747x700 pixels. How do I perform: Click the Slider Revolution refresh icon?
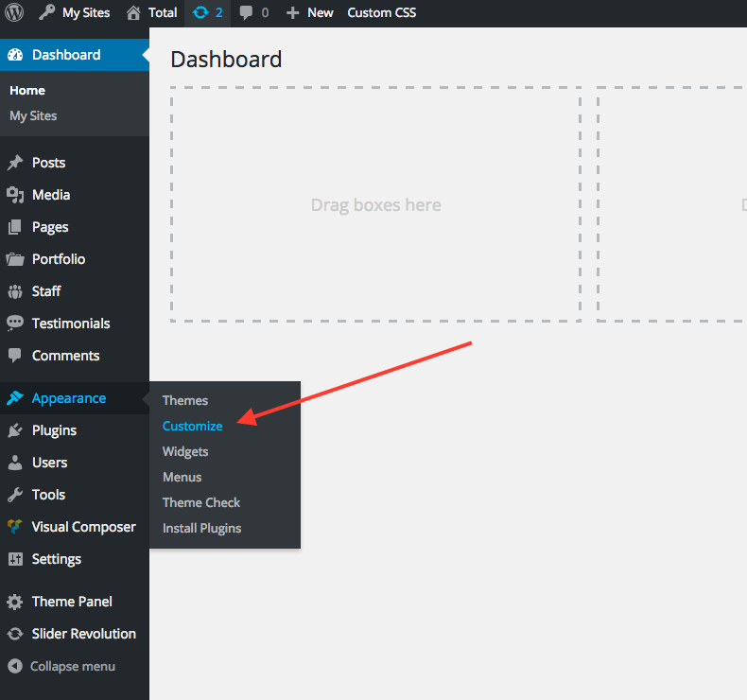click(x=15, y=634)
